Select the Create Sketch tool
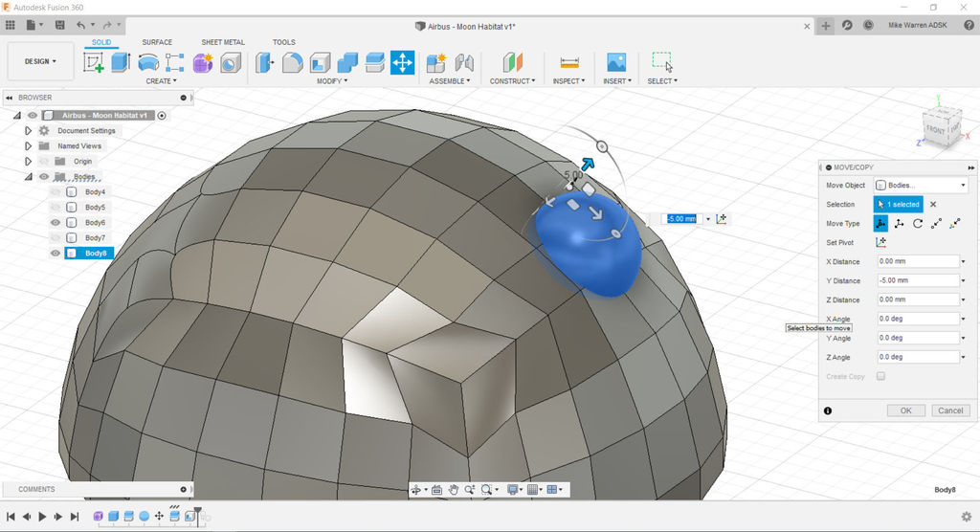 pos(94,62)
